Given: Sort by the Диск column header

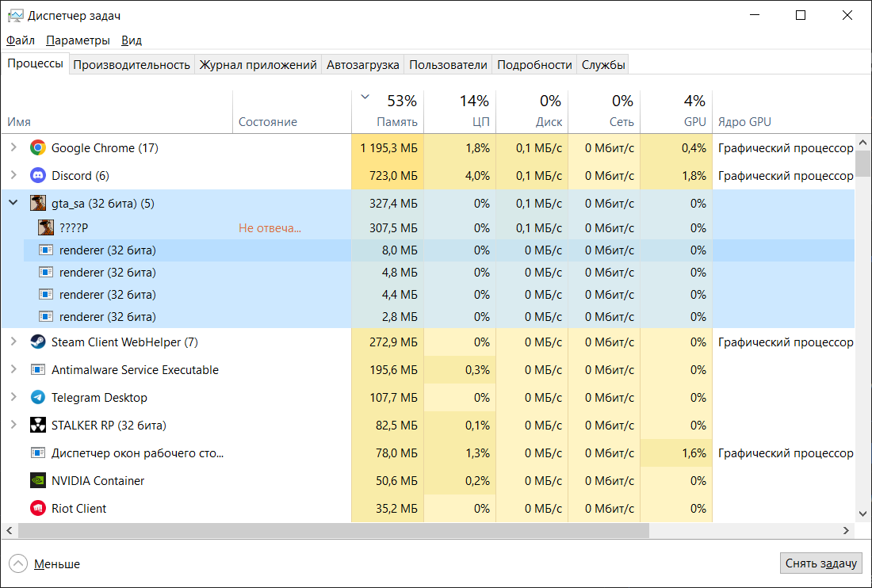Looking at the screenshot, I should pos(532,112).
